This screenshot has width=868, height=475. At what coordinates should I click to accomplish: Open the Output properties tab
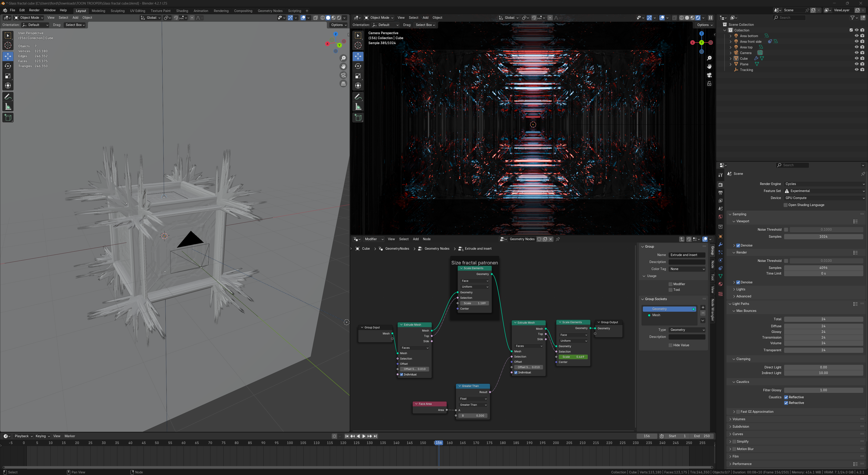[720, 193]
